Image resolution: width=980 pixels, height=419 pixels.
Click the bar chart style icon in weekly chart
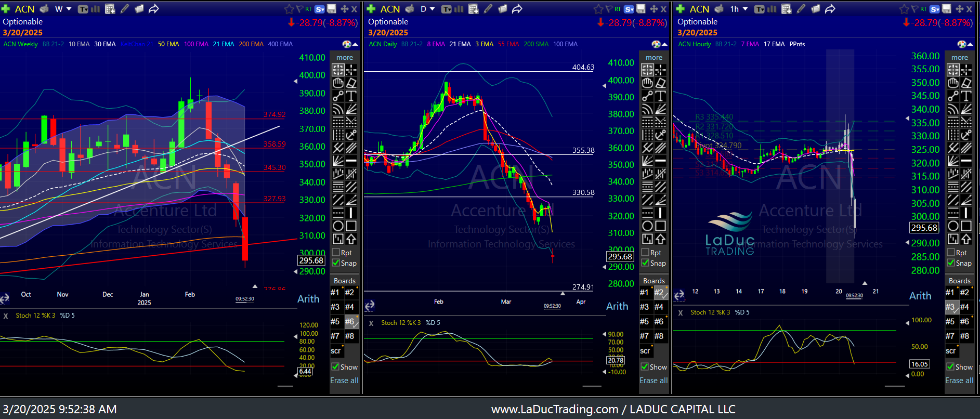96,9
